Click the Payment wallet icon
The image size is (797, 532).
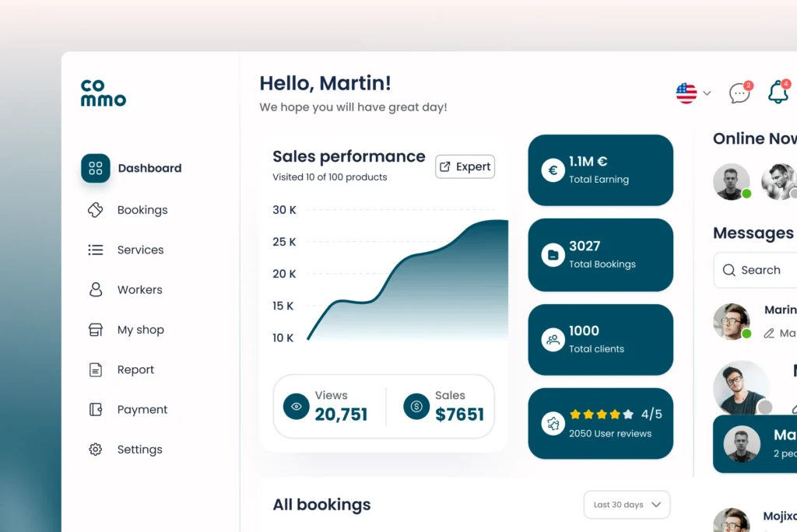(96, 409)
